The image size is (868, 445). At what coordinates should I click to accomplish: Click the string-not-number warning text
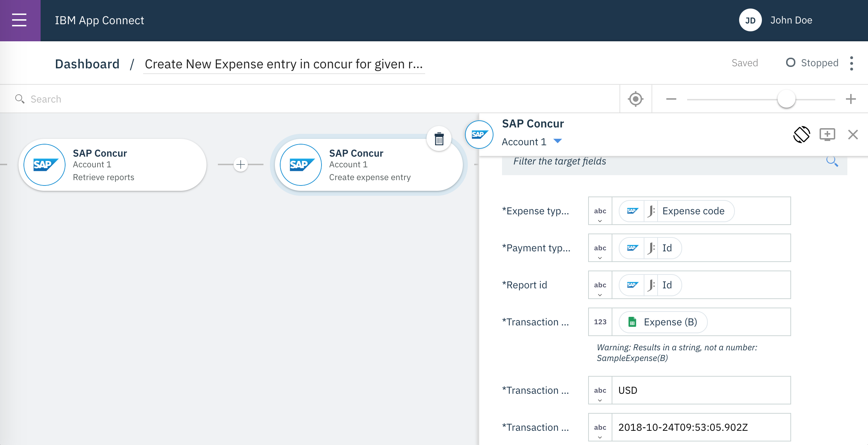point(677,352)
